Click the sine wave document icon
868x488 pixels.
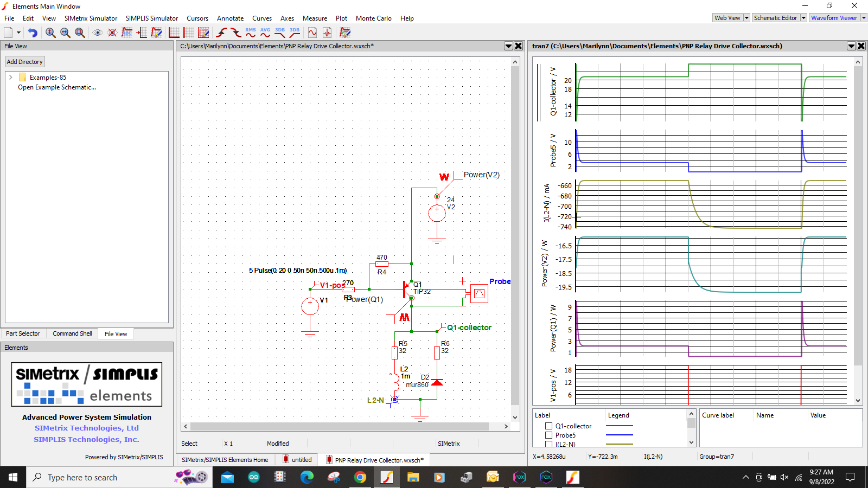(312, 33)
